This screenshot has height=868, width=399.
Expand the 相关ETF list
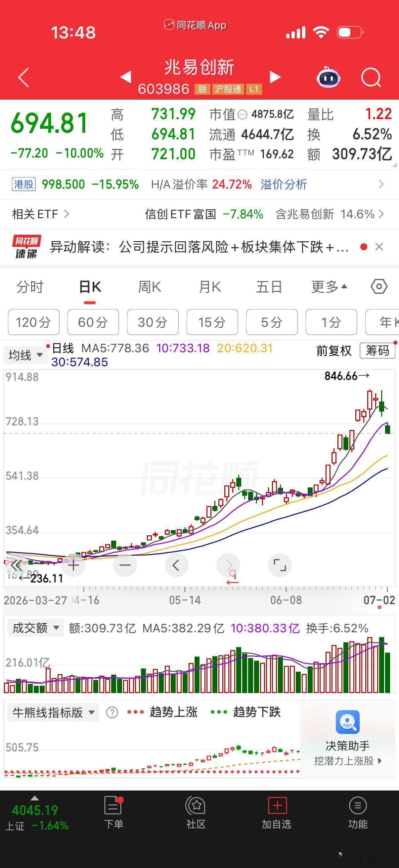tap(41, 214)
